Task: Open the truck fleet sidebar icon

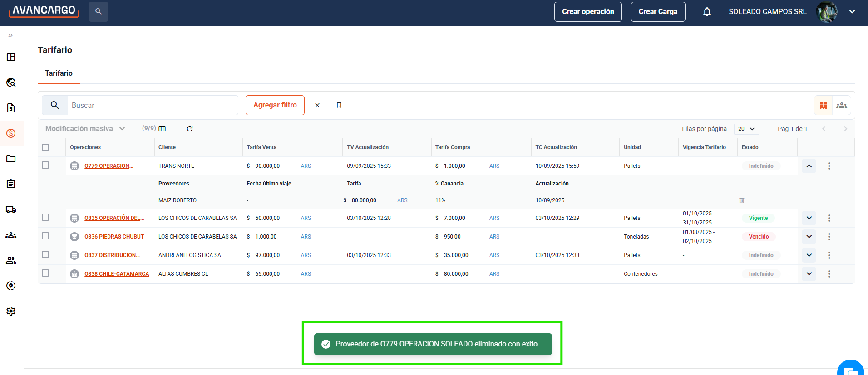Action: point(11,209)
